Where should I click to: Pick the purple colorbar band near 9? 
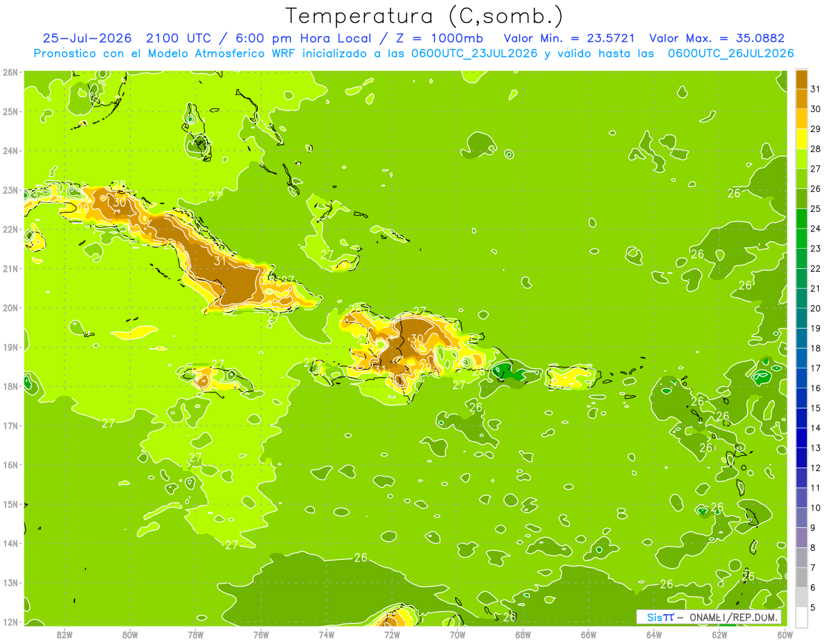pos(801,538)
